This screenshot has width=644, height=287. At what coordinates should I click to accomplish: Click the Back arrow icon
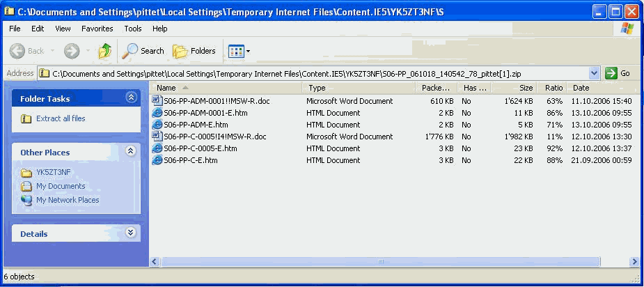[17, 51]
